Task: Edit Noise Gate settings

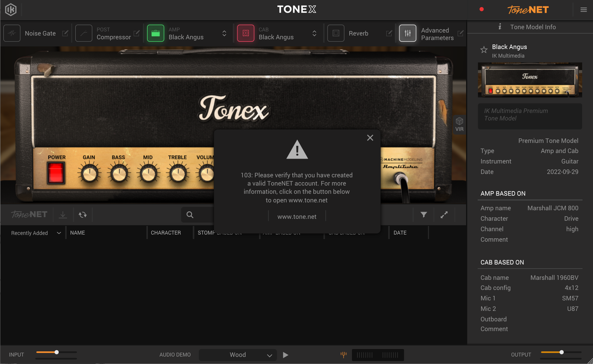Action: pos(65,33)
